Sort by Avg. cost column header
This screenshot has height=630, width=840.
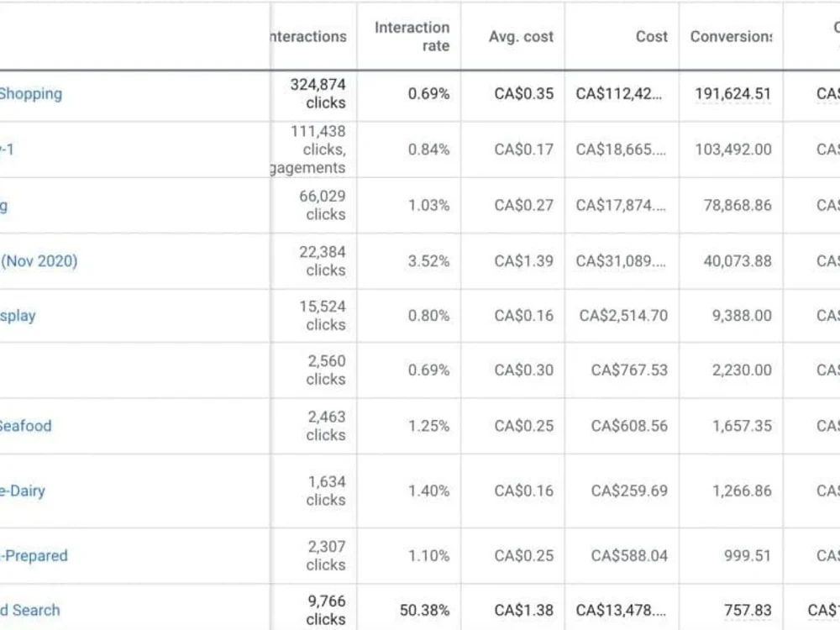pos(521,36)
